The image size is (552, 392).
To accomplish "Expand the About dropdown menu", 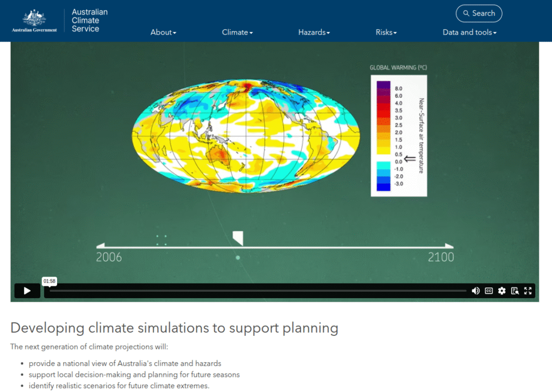I will coord(163,32).
